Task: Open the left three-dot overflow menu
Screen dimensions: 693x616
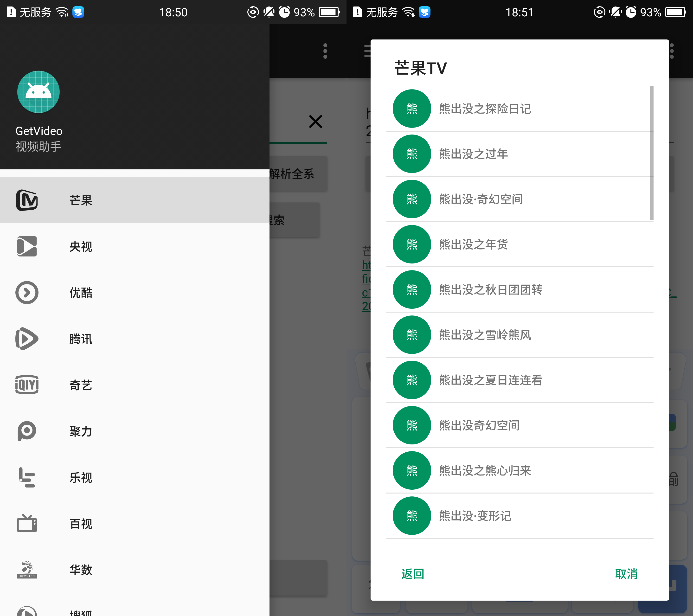Action: (x=325, y=51)
